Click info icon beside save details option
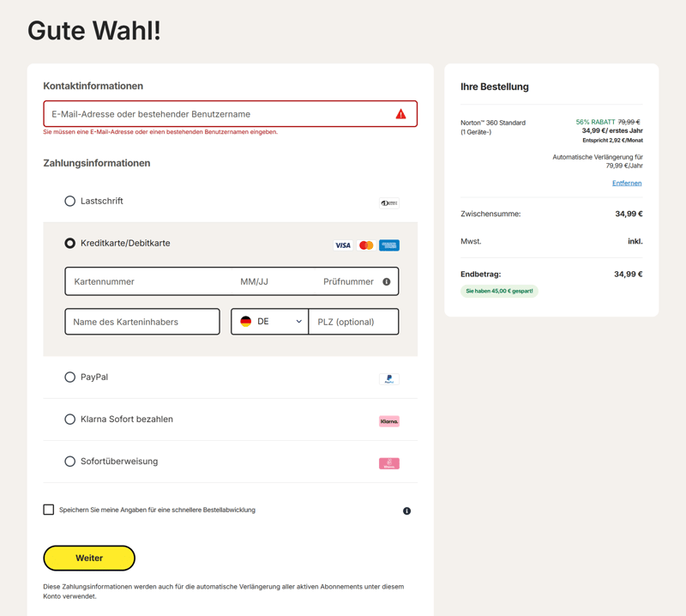The width and height of the screenshot is (686, 616). 406,511
